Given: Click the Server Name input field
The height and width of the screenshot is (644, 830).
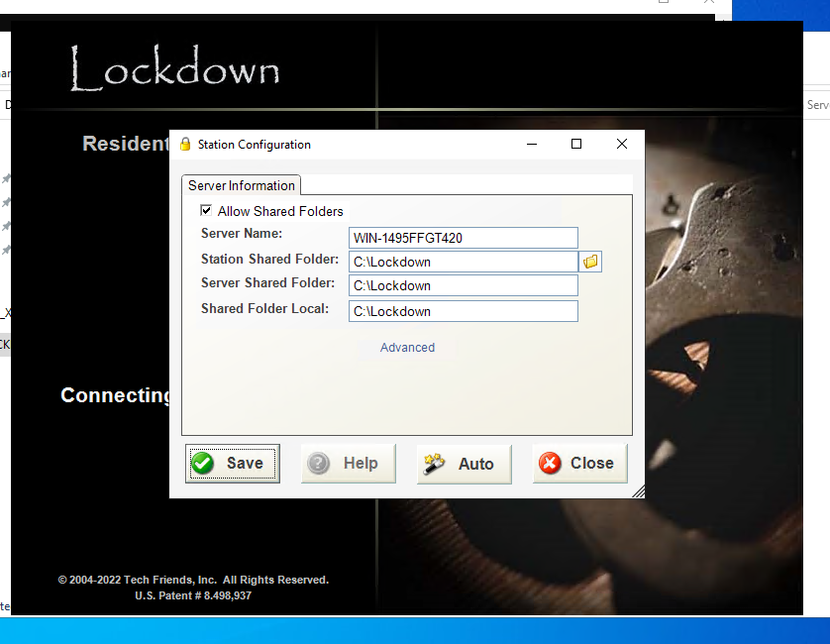Looking at the screenshot, I should point(464,238).
